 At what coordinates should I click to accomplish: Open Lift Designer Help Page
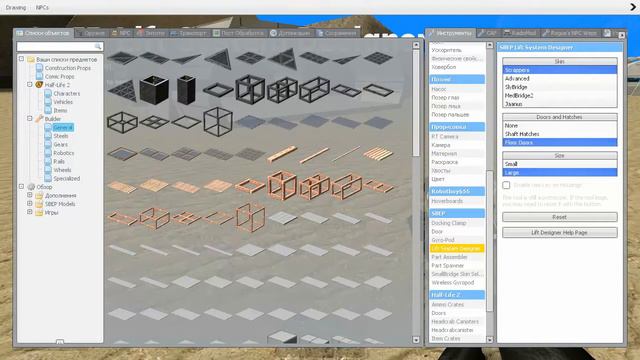point(560,232)
